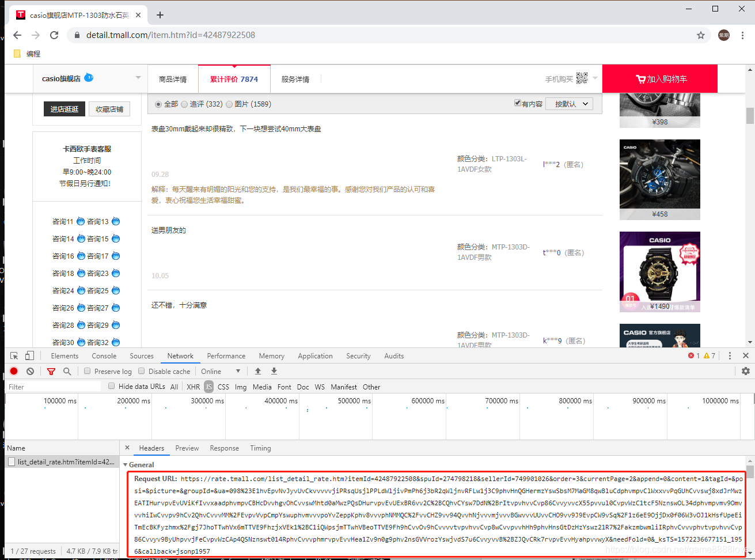Close the request details pane
755x560 pixels.
click(x=127, y=448)
